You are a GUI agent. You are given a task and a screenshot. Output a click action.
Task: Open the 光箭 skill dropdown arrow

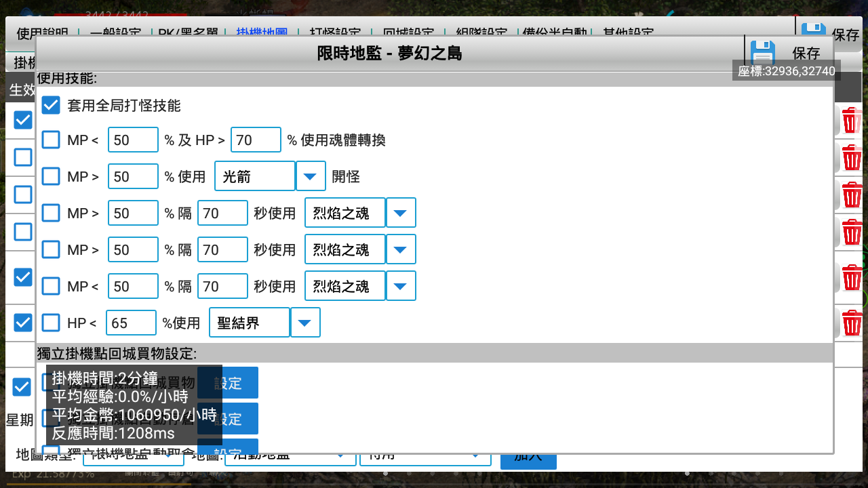point(311,176)
